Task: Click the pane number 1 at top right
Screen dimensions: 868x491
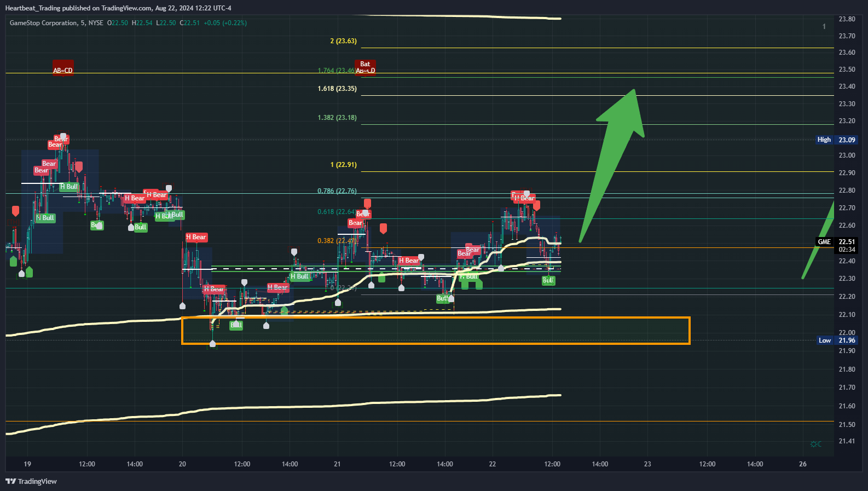Action: (824, 26)
